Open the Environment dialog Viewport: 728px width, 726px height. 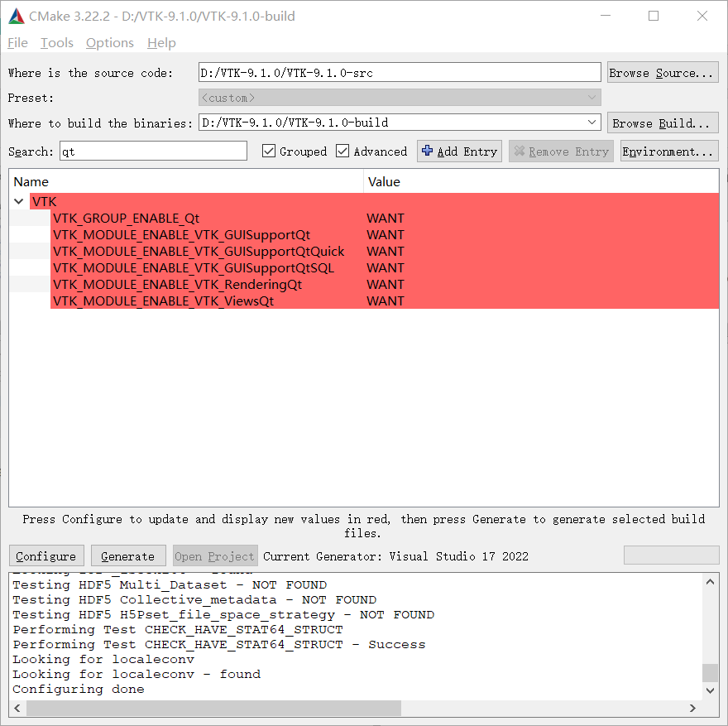(x=671, y=151)
